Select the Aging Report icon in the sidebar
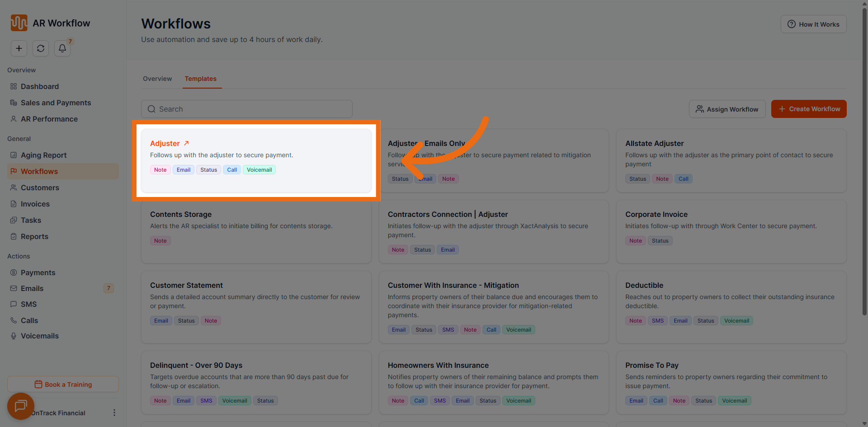The width and height of the screenshot is (868, 427). [14, 155]
